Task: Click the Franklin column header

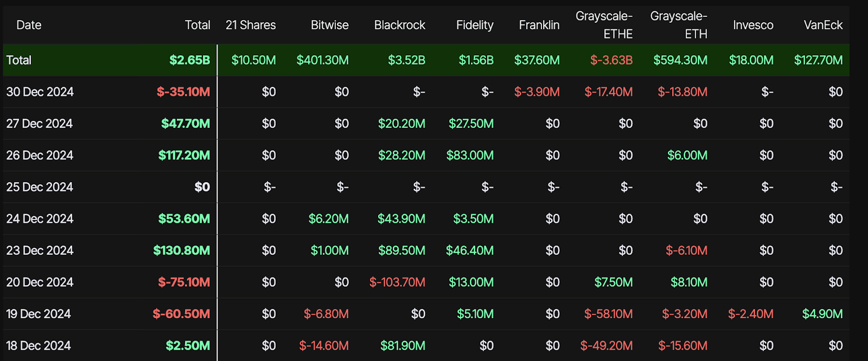Action: (539, 25)
